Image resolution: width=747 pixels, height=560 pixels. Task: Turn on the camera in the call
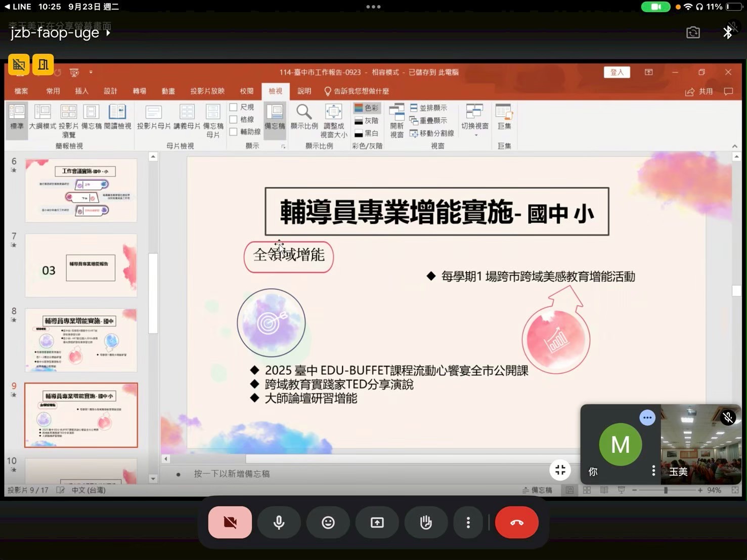(230, 522)
